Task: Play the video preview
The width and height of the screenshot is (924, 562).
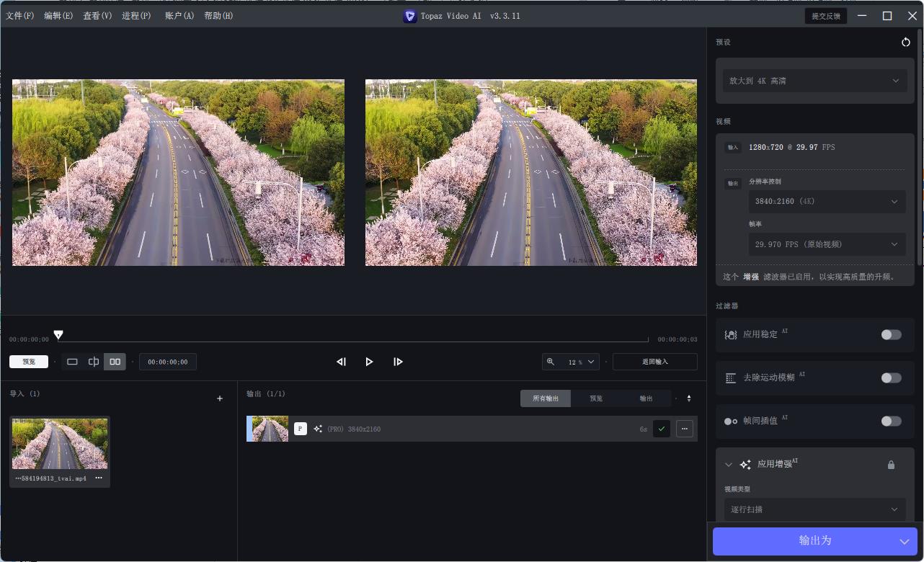Action: click(369, 362)
